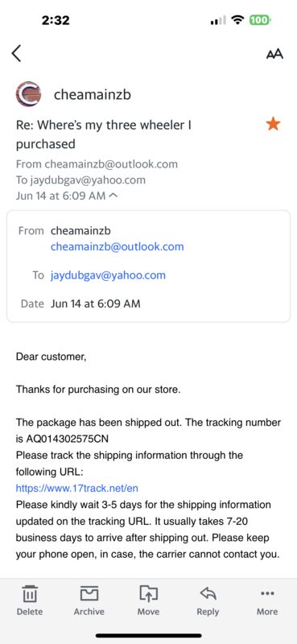Open the 17track.net tracking URL
Image resolution: width=297 pixels, height=644 pixels.
pyautogui.click(x=76, y=489)
